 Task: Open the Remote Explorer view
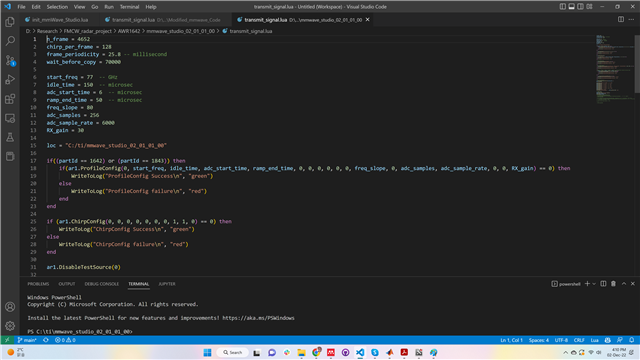10,118
